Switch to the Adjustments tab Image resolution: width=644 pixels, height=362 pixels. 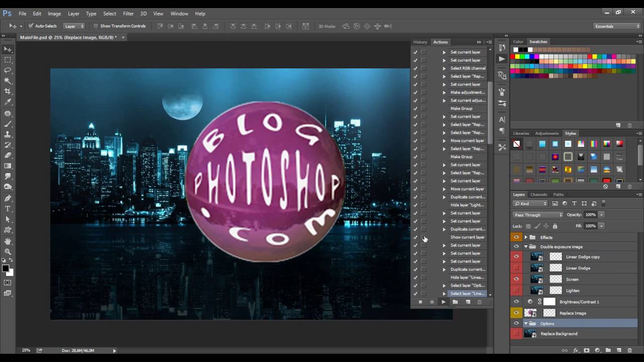click(547, 133)
